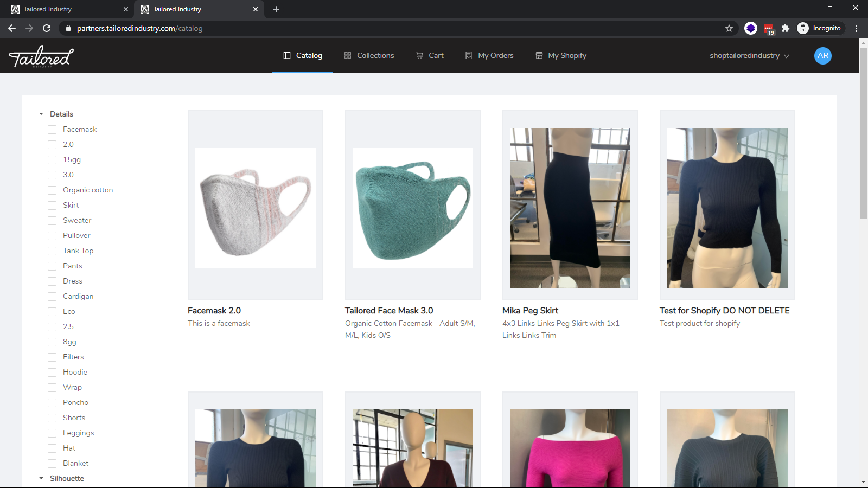Select the Pants checkbox

[52, 266]
